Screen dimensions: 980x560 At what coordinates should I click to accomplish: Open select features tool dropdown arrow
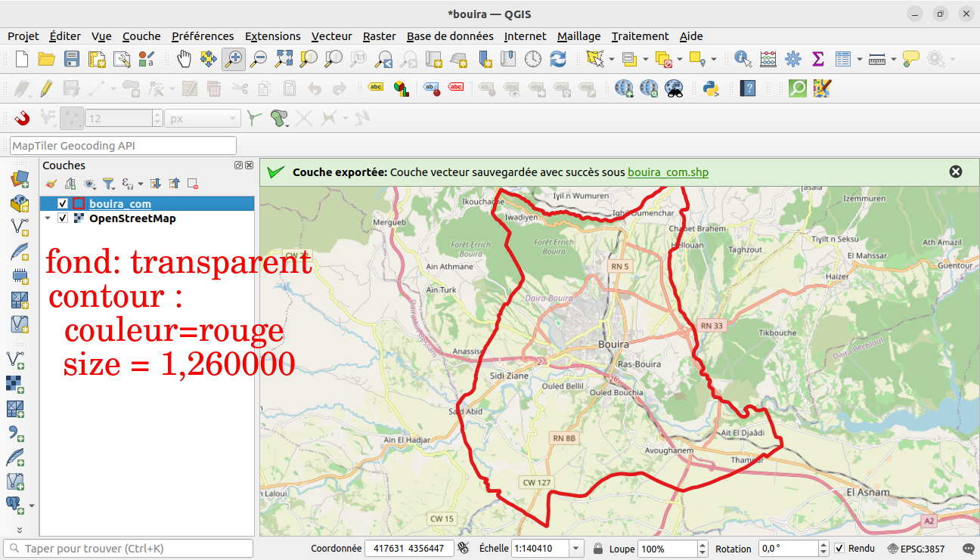(610, 59)
